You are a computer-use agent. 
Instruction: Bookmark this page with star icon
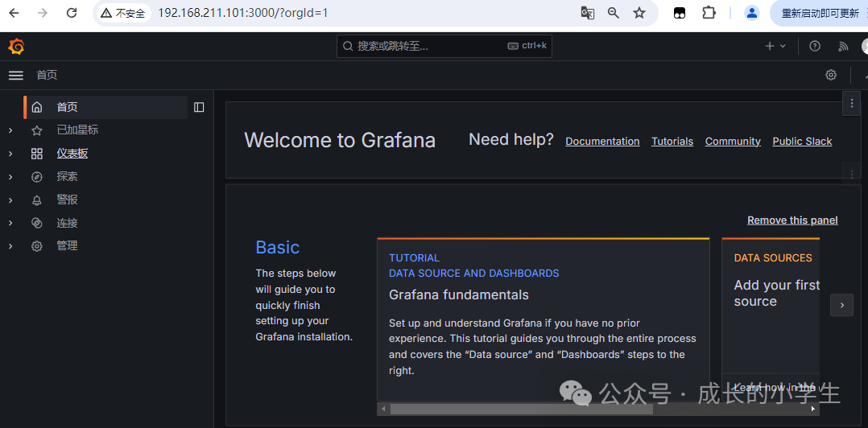point(639,13)
